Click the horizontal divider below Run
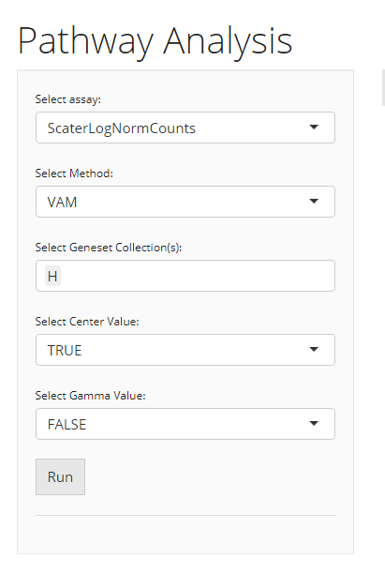Image resolution: width=385 pixels, height=588 pixels. (x=185, y=515)
